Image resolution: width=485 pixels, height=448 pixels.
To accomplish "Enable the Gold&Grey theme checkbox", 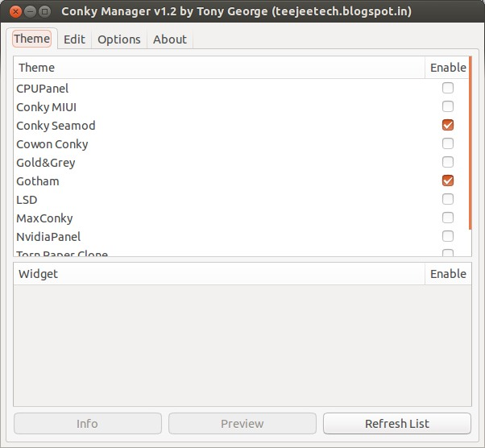I will (448, 162).
